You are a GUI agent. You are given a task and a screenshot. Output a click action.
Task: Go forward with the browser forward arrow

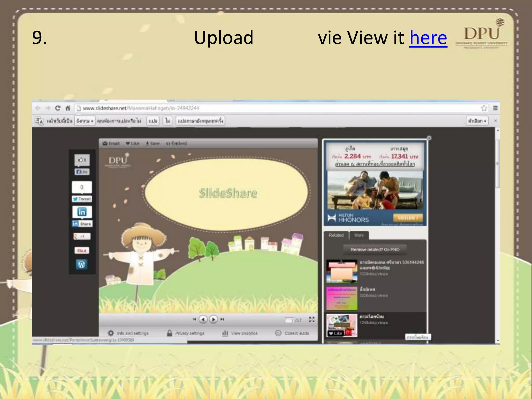click(x=48, y=108)
